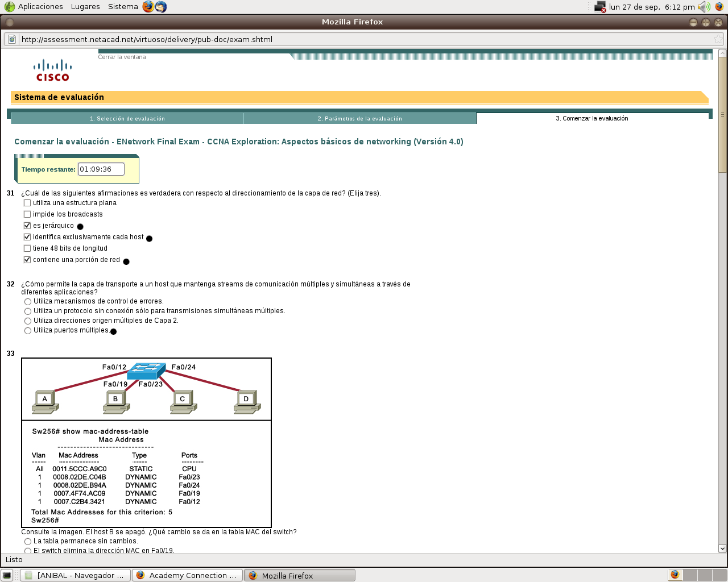Click question 31 text about 'direccionamiento de la capa de red'

(x=201, y=193)
